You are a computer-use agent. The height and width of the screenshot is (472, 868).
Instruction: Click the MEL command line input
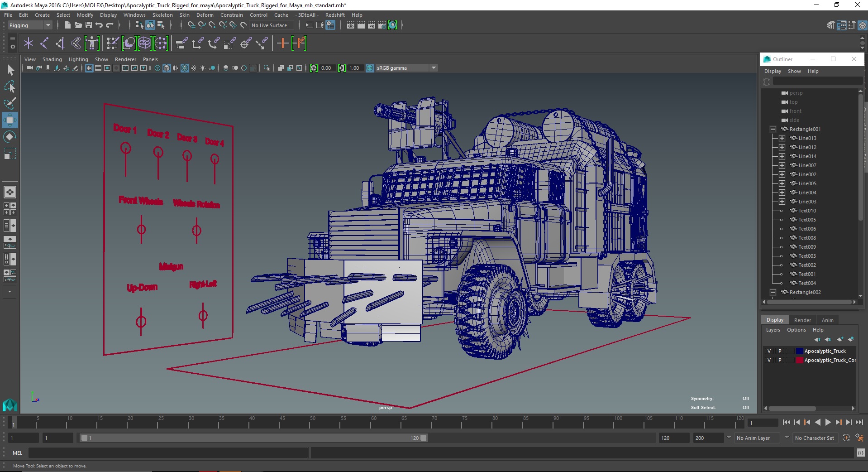(168, 453)
